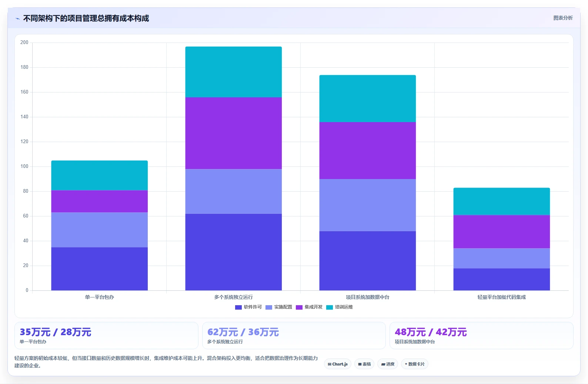Click the 单一平台包办 caption in the first data card
Screen dimensions: 588x384
(33, 342)
